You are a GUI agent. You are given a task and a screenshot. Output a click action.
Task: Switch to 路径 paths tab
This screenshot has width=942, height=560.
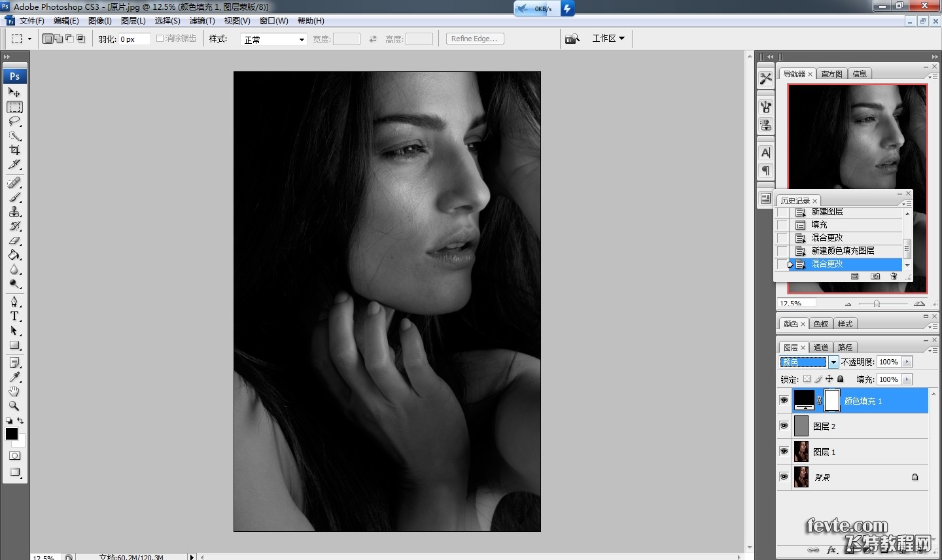point(845,347)
